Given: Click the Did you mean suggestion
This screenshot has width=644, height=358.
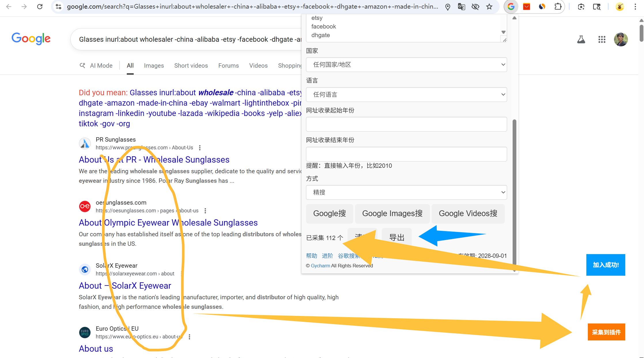Looking at the screenshot, I should (190, 108).
